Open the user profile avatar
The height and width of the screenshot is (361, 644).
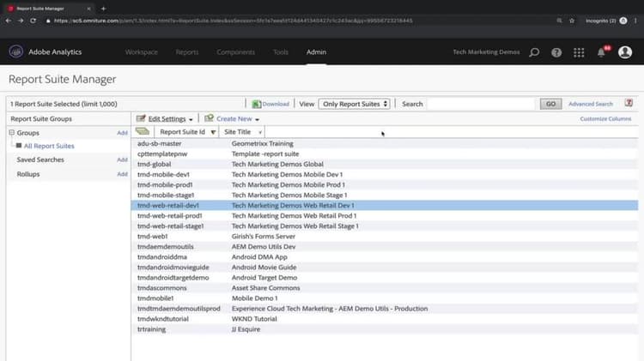click(624, 52)
